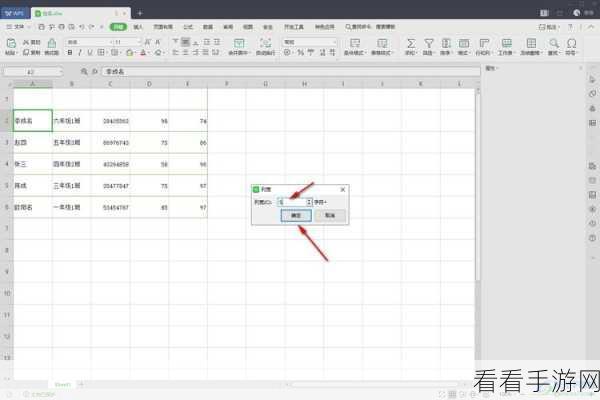Click the cell fill color bucket
This screenshot has width=600, height=400.
coord(129,52)
